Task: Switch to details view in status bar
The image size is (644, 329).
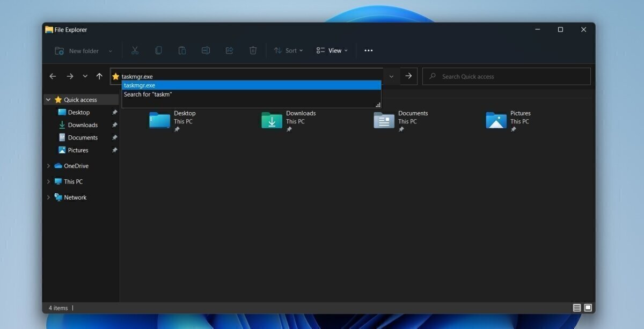Action: [576, 308]
